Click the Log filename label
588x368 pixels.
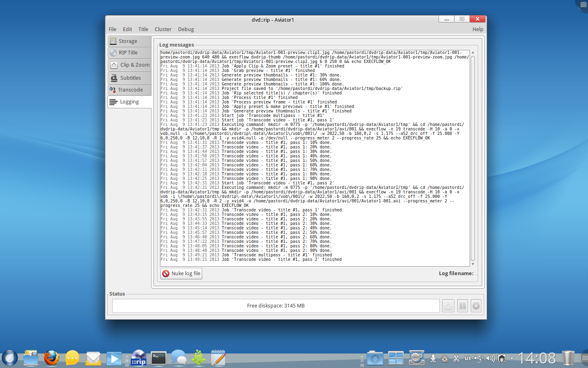coord(456,274)
